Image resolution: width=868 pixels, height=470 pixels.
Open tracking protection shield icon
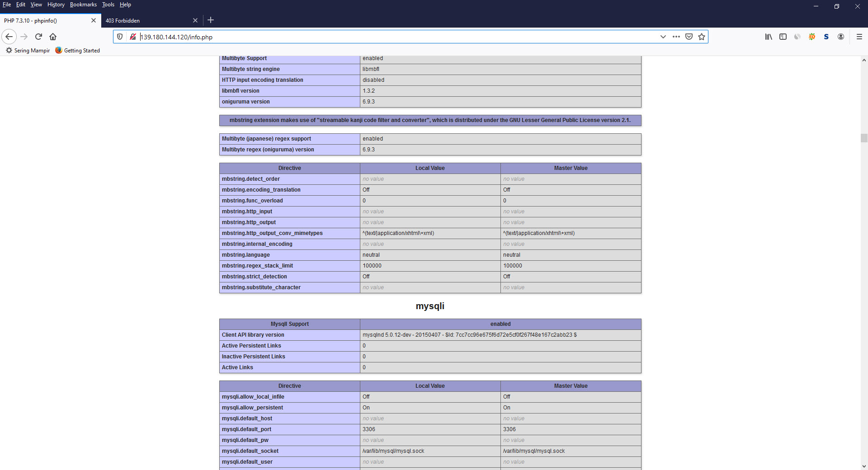click(x=120, y=37)
